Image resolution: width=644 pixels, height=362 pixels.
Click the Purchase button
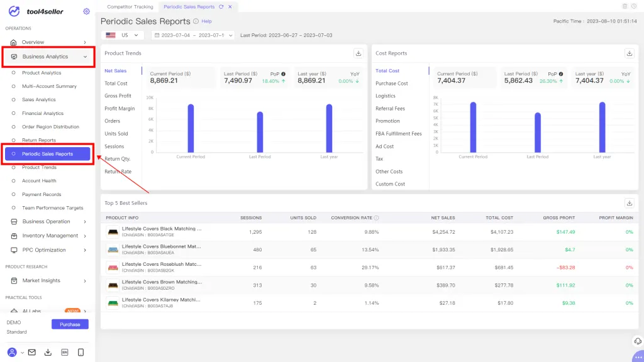pyautogui.click(x=70, y=324)
